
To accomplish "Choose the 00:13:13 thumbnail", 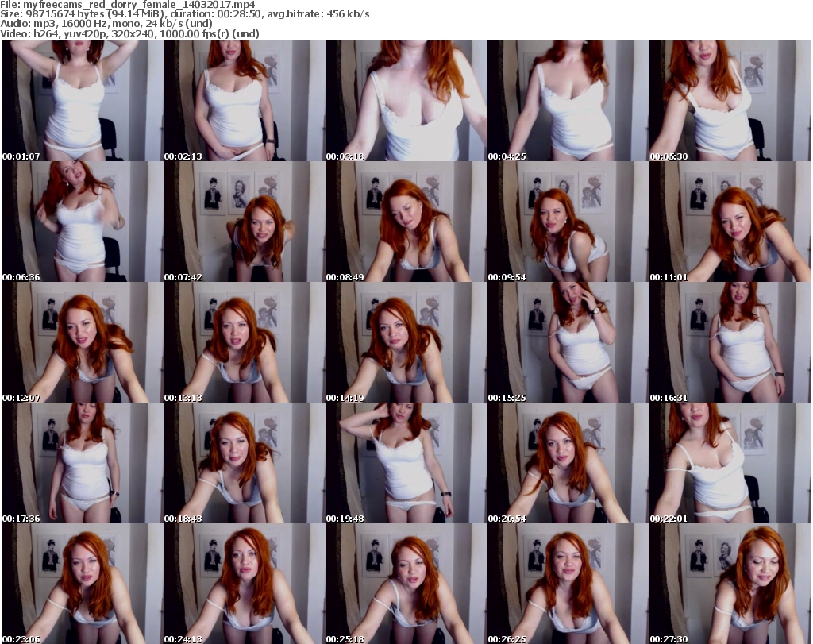I will pyautogui.click(x=245, y=343).
